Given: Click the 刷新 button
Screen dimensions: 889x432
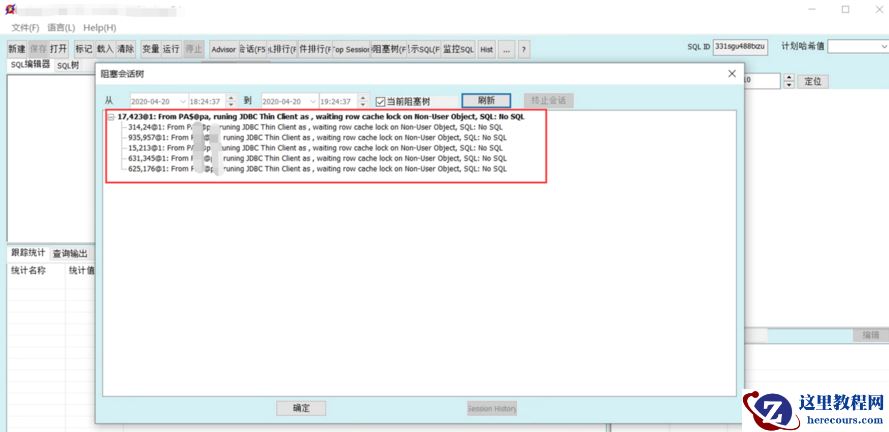Looking at the screenshot, I should coord(486,100).
